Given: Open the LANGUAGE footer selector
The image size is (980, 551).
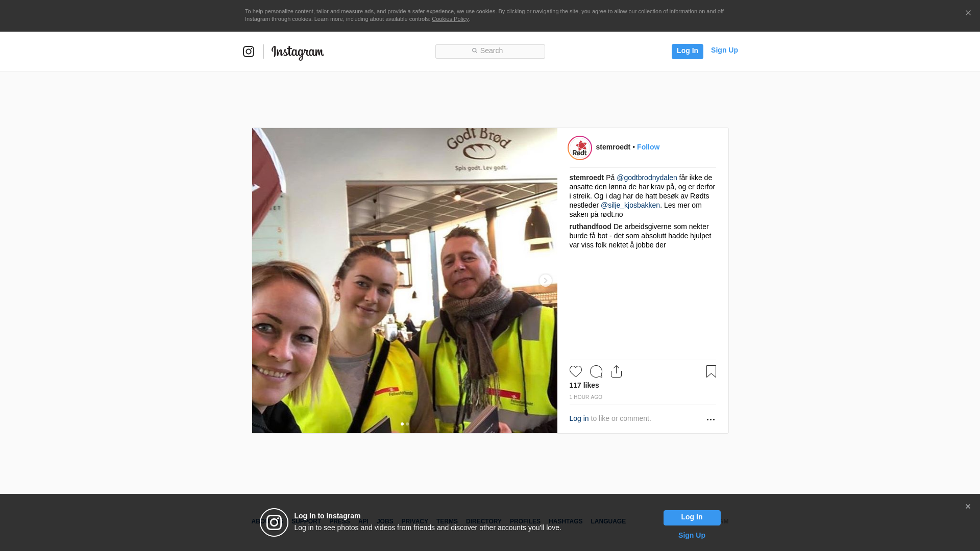Looking at the screenshot, I should pyautogui.click(x=608, y=521).
